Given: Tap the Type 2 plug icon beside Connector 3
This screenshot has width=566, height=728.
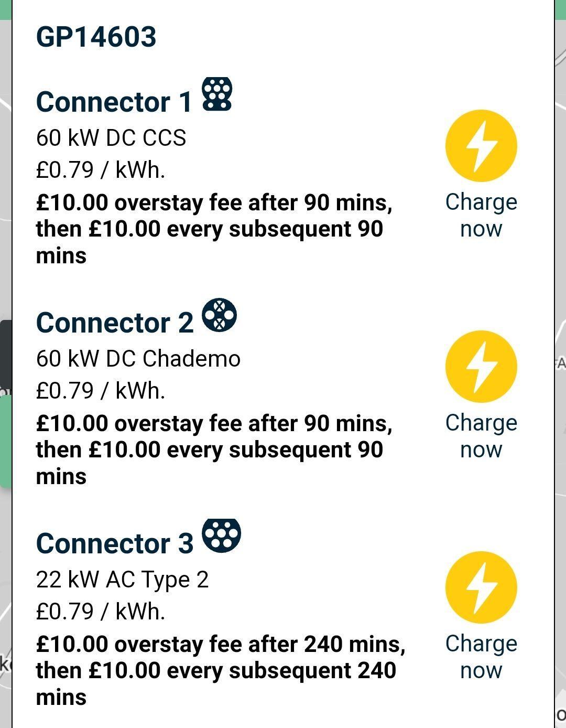Looking at the screenshot, I should click(221, 536).
